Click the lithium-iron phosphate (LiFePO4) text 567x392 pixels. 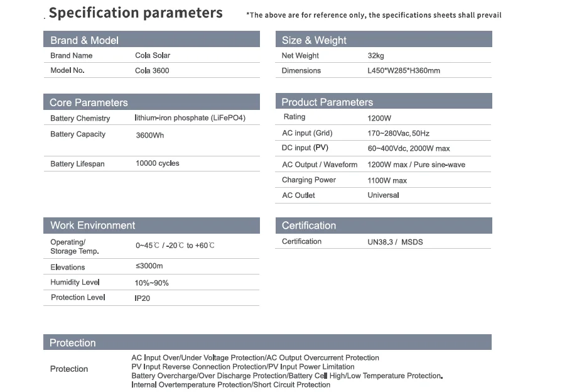click(190, 118)
